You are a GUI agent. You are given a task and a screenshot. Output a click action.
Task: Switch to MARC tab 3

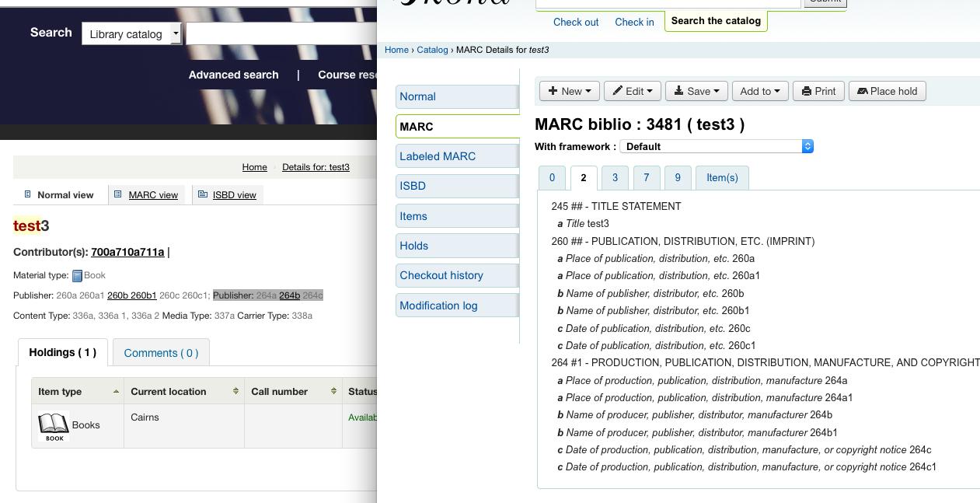pos(615,177)
